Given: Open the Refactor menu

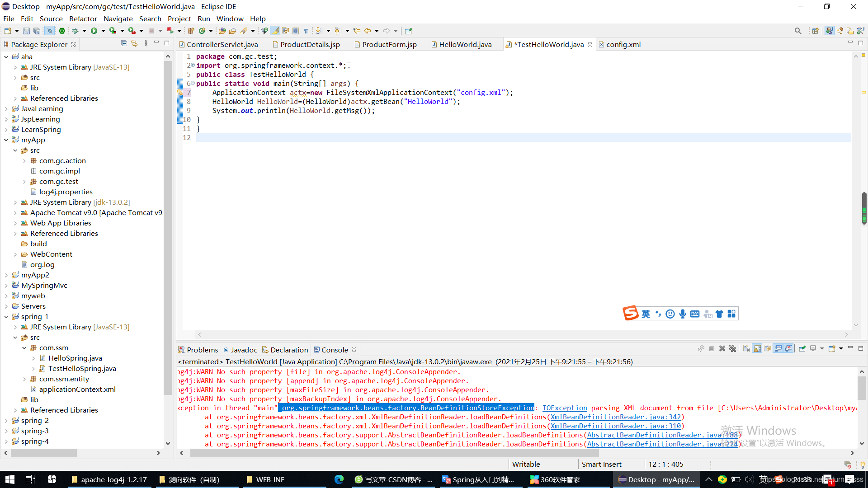Looking at the screenshot, I should 83,19.
